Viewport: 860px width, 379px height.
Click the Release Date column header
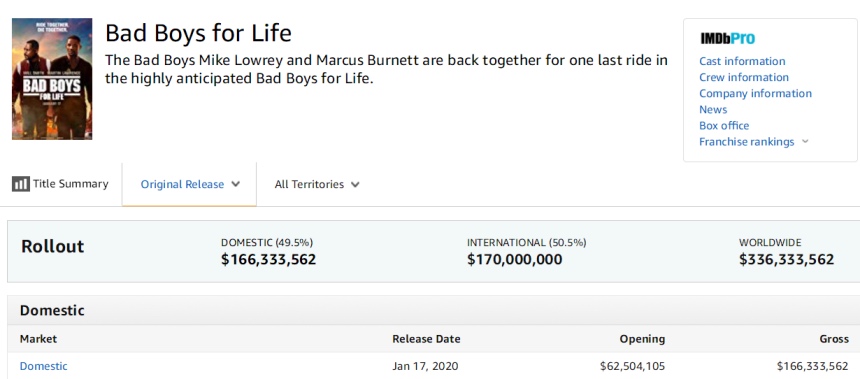tap(426, 339)
